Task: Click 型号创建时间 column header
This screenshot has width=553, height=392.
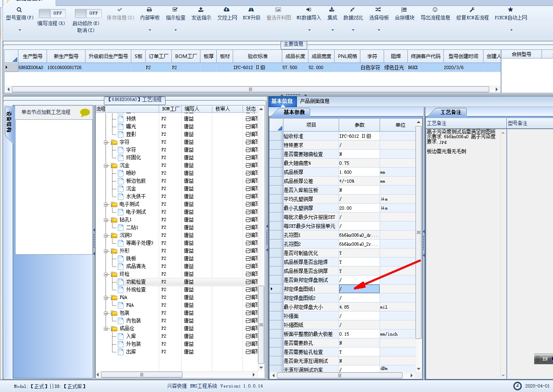Action: (463, 56)
